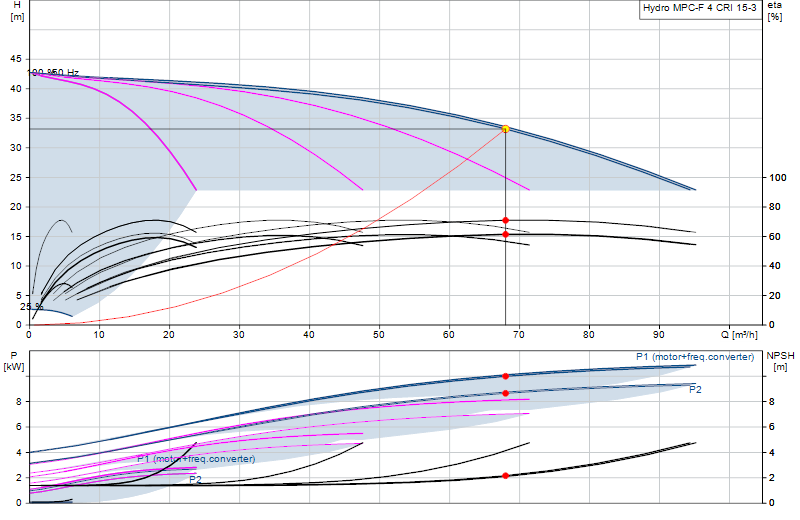Viewport: 800px width, 520px height.
Task: Click the upper red efficiency point marker
Action: tap(505, 220)
